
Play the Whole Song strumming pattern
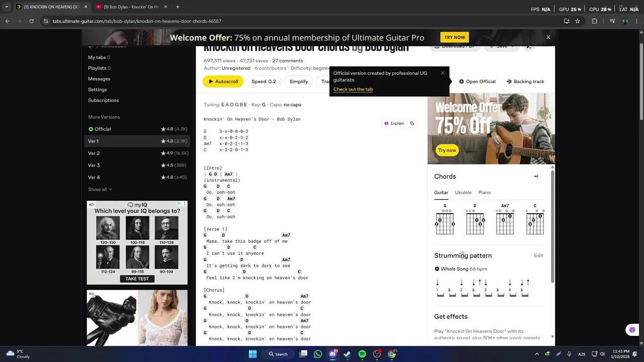coord(437,269)
